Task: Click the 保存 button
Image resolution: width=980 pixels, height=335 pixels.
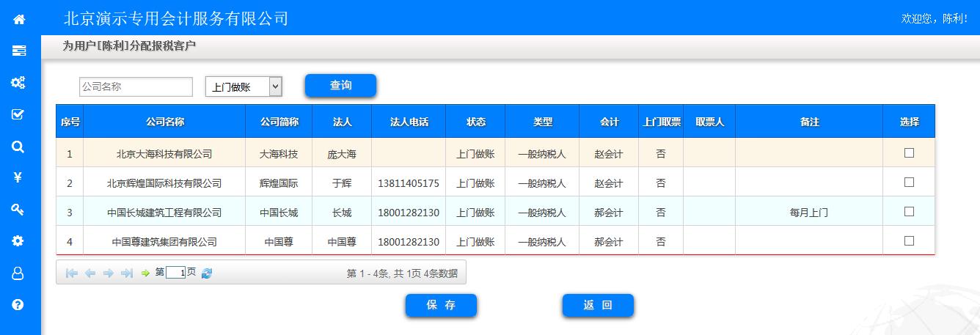Action: (441, 306)
